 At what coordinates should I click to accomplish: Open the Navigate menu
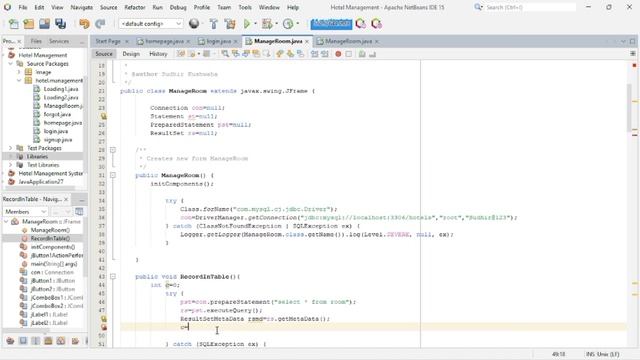82,7
